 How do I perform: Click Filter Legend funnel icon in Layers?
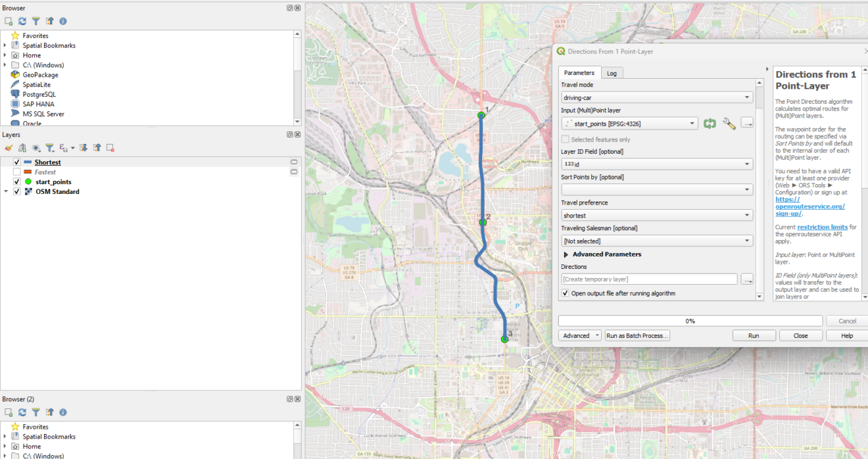point(49,148)
